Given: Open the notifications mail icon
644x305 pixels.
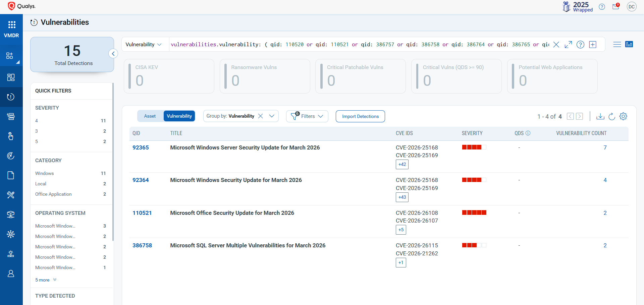Looking at the screenshot, I should [x=615, y=7].
